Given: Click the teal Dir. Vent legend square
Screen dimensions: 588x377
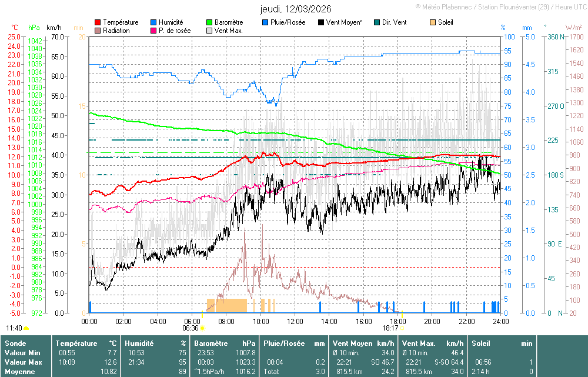Looking at the screenshot, I should pos(376,22).
